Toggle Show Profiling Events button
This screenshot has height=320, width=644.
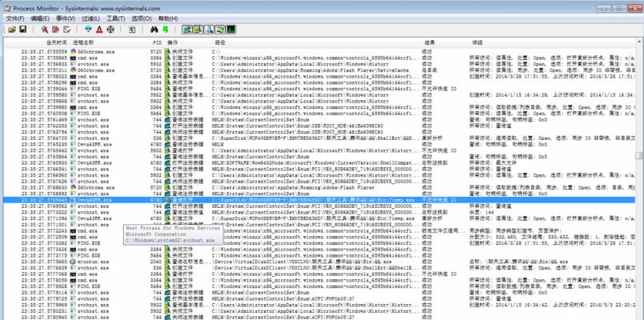pos(231,29)
